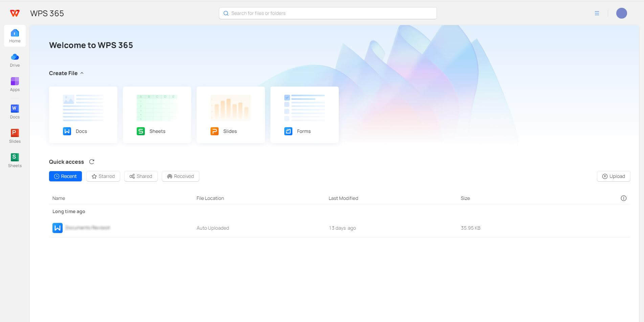The height and width of the screenshot is (322, 644).
Task: Create a new Slides file
Action: coord(231,115)
